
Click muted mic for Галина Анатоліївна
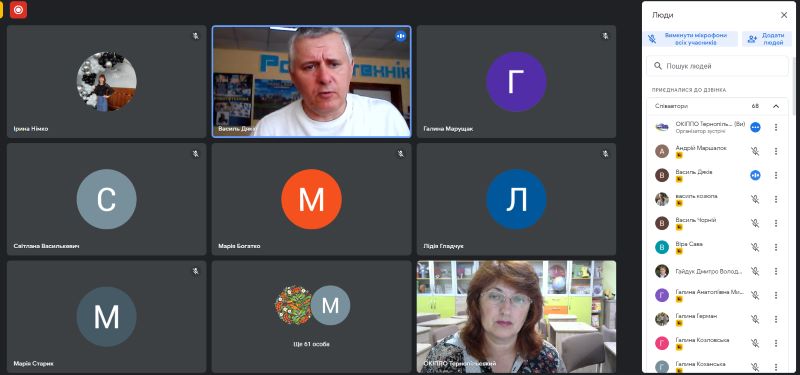click(x=755, y=295)
